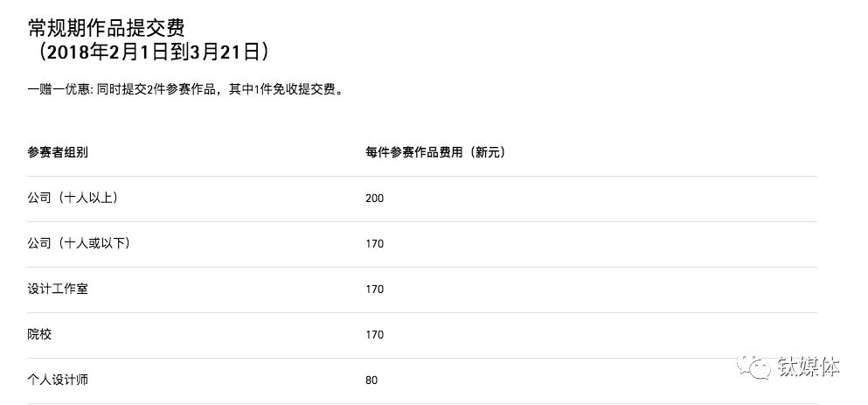Select the 个人设计师 row label
868x405 pixels.
tap(58, 380)
